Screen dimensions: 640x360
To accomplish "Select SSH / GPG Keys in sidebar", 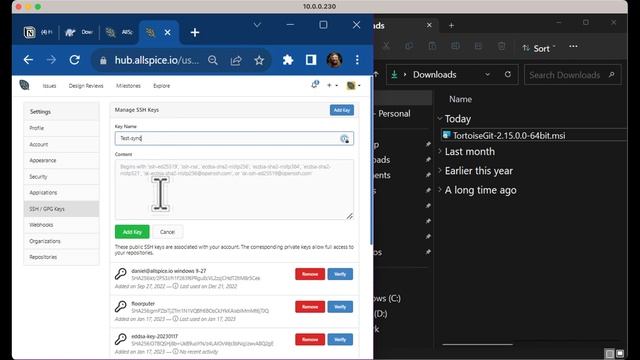I will click(61, 209).
